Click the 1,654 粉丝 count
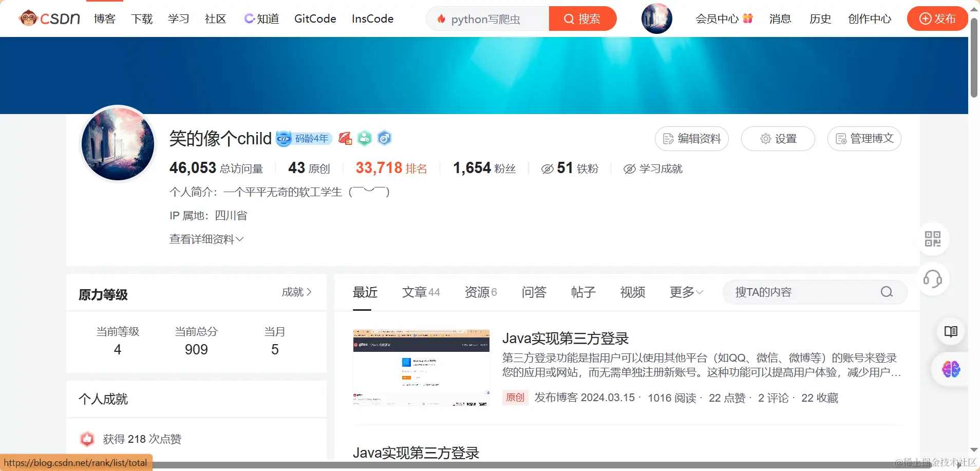 pyautogui.click(x=484, y=168)
